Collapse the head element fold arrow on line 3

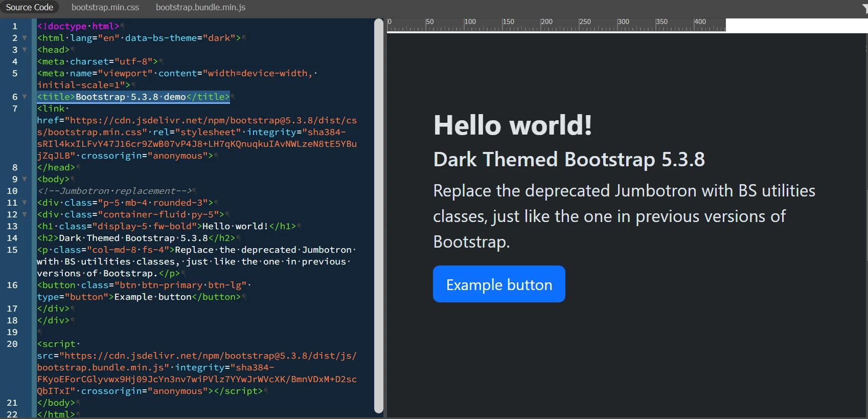tap(25, 50)
